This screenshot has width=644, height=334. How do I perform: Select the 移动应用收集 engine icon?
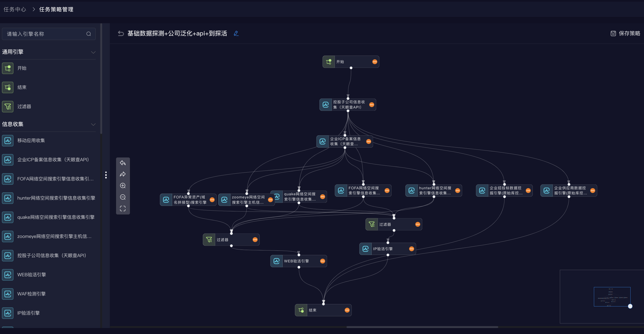[8, 141]
